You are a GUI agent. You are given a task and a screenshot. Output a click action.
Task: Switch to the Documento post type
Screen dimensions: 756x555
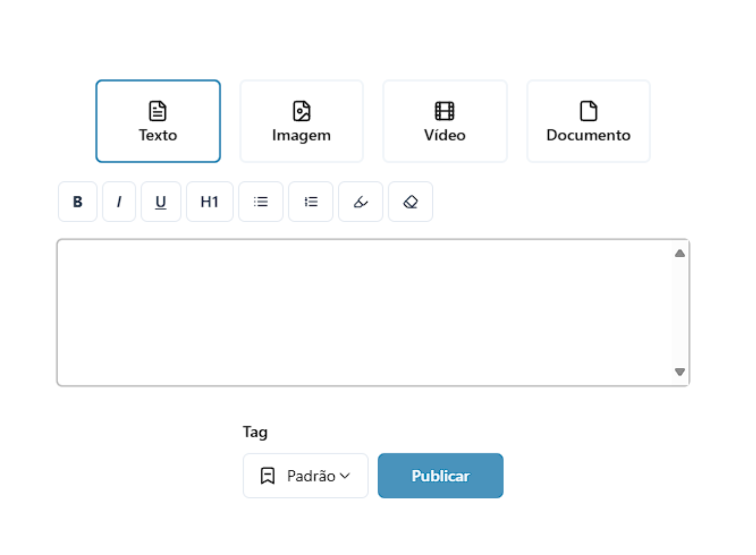click(588, 121)
